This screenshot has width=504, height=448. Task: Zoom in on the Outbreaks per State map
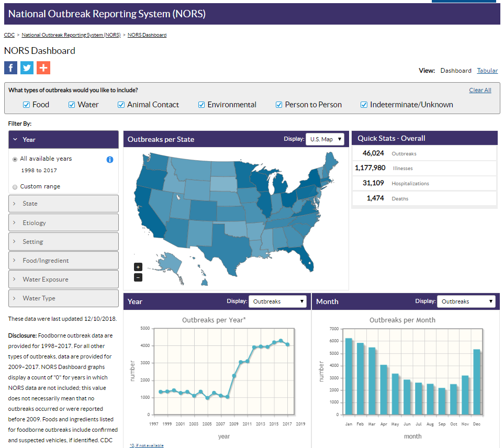(x=138, y=267)
